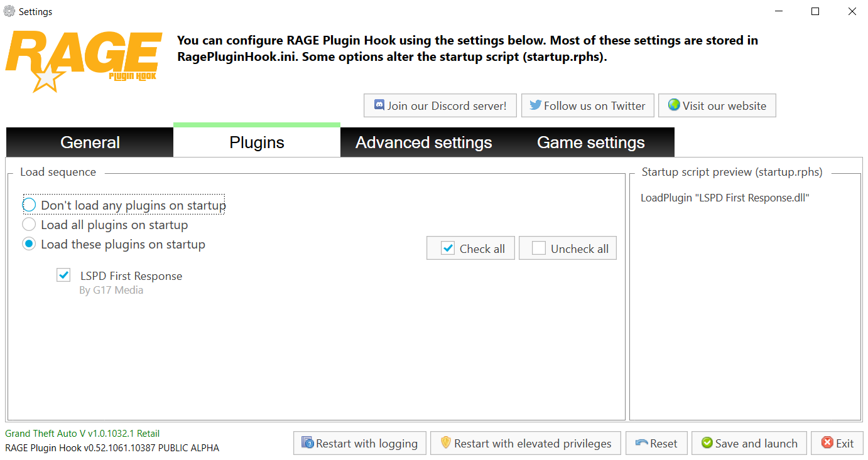The height and width of the screenshot is (460, 868).
Task: Click the Discord icon on join button
Action: tap(379, 105)
